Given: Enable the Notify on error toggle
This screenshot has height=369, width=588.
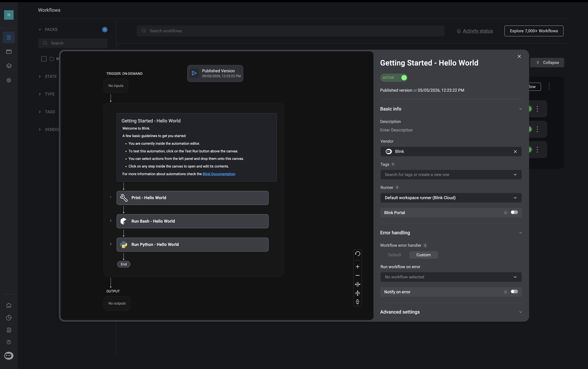Looking at the screenshot, I should 514,292.
